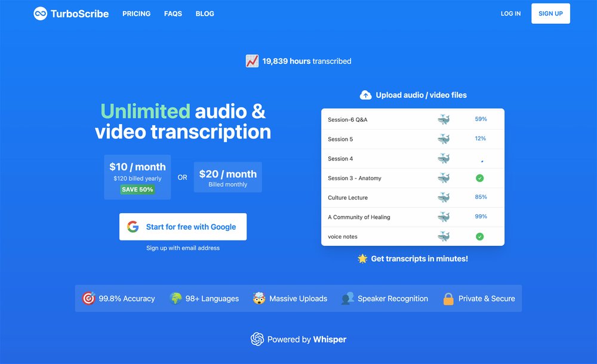
Task: Click the 'Session 4' file name
Action: (x=340, y=158)
